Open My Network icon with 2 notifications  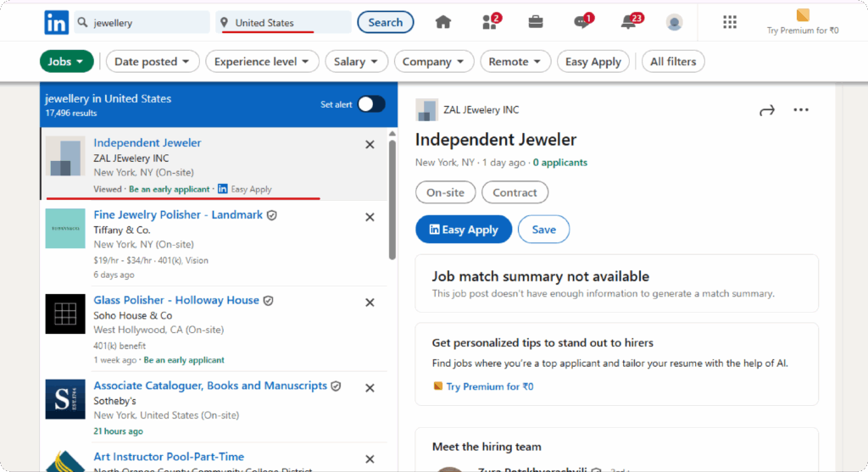point(491,21)
